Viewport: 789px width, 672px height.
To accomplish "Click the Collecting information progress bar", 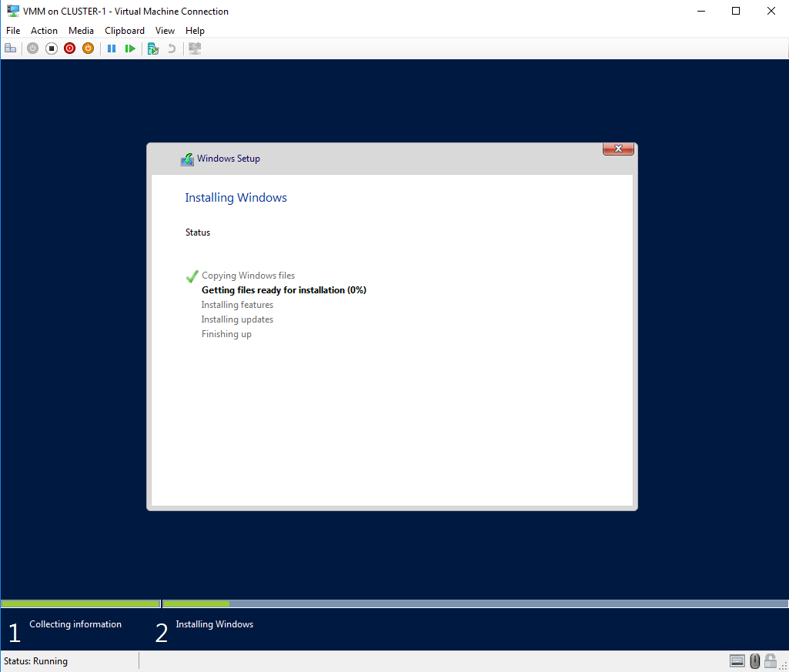I will click(x=81, y=603).
